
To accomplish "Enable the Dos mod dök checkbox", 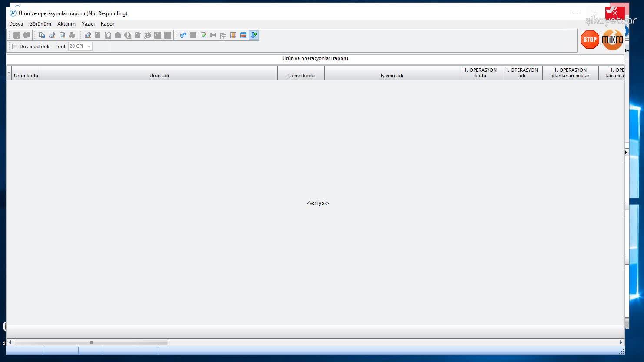I will [x=15, y=46].
